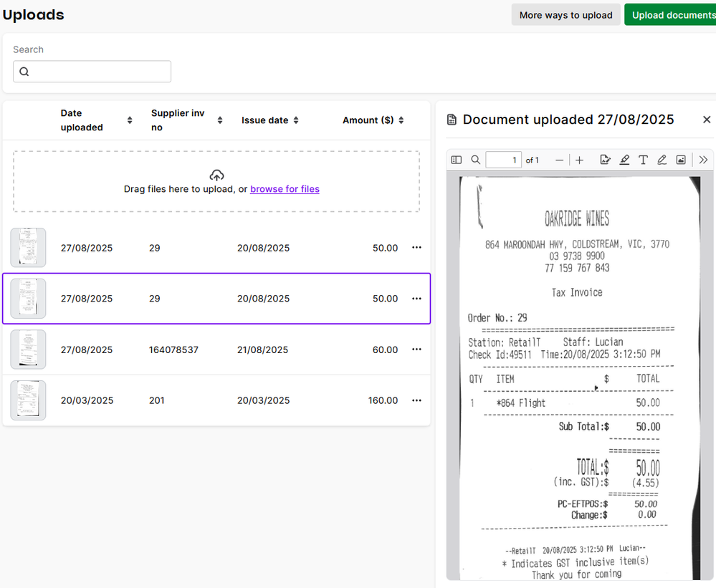
Task: Zoom out the receipt preview
Action: pos(560,160)
